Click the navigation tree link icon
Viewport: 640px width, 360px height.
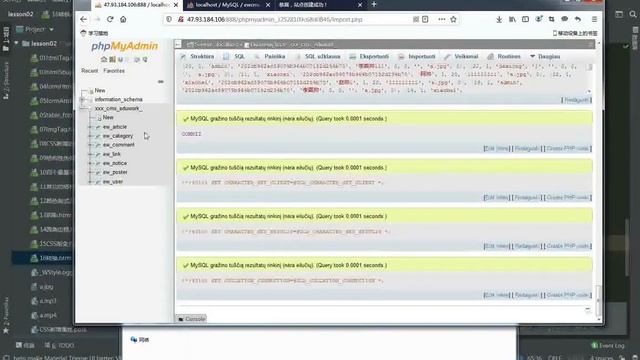[160, 82]
